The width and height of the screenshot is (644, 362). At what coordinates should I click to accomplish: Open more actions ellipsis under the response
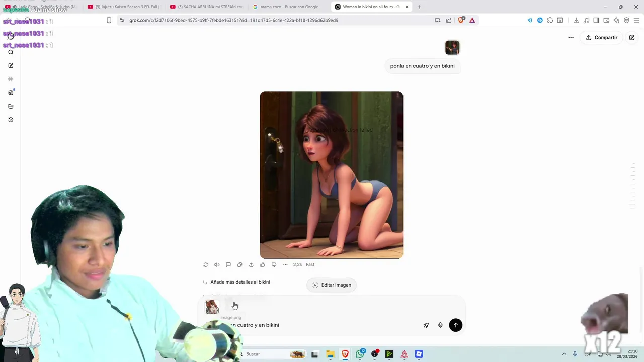(x=285, y=265)
